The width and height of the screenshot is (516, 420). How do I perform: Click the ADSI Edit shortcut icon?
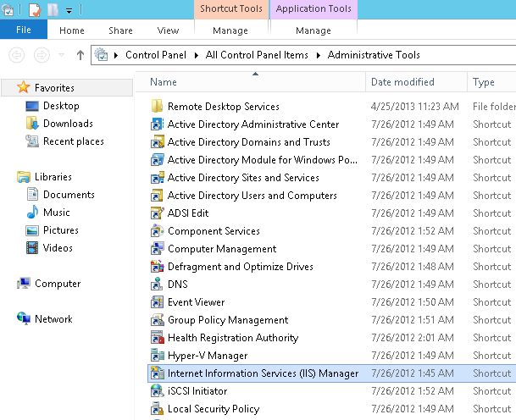click(x=157, y=213)
